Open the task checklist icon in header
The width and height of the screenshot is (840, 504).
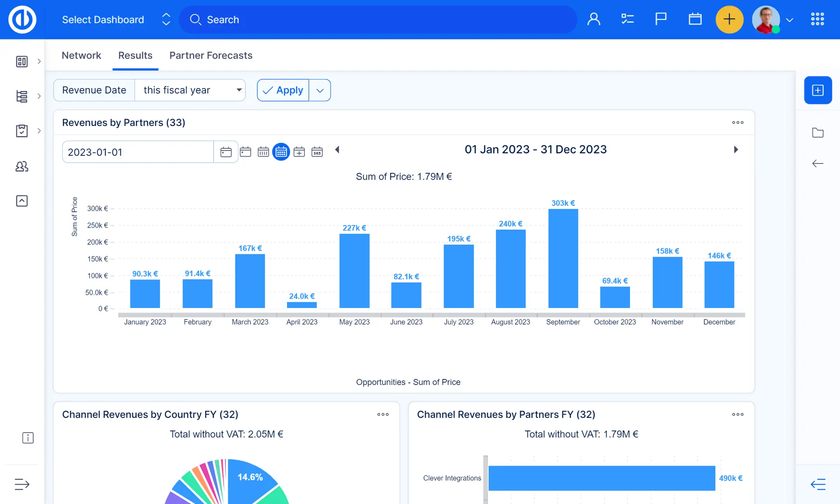[x=627, y=19]
